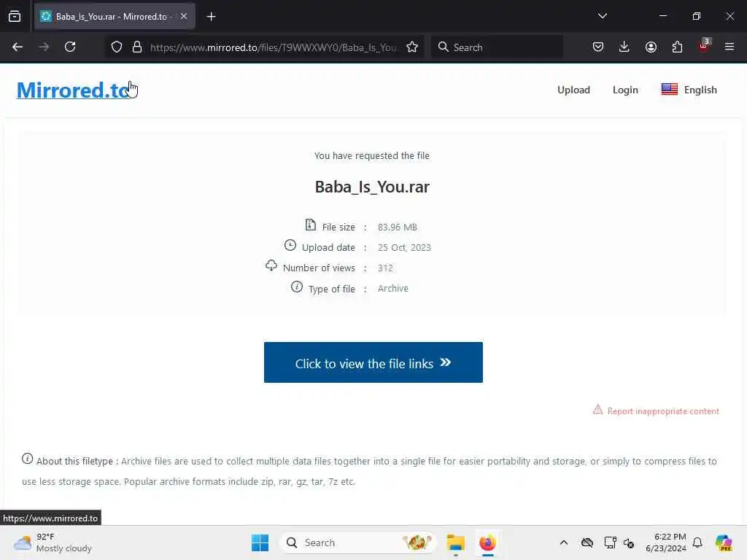The image size is (747, 560).
Task: Go back to the previous page
Action: (x=18, y=47)
